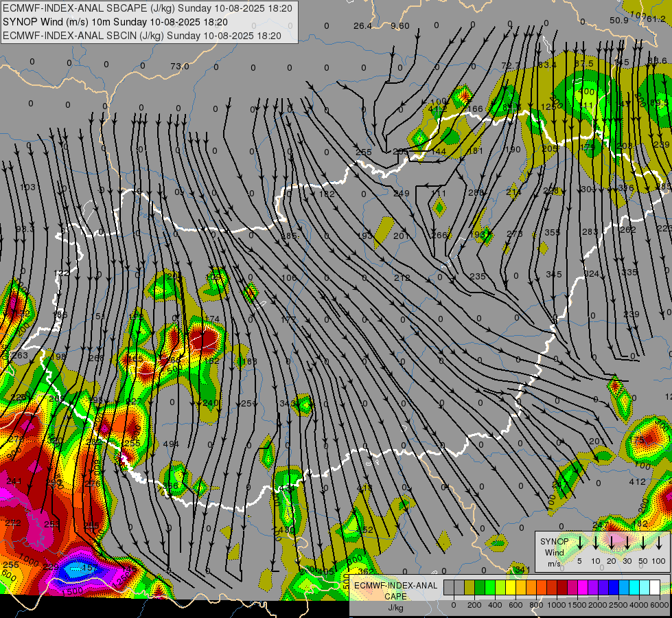The image size is (672, 618).
Task: Click the 6000 tick label in CAPE legend
Action: coord(660,605)
